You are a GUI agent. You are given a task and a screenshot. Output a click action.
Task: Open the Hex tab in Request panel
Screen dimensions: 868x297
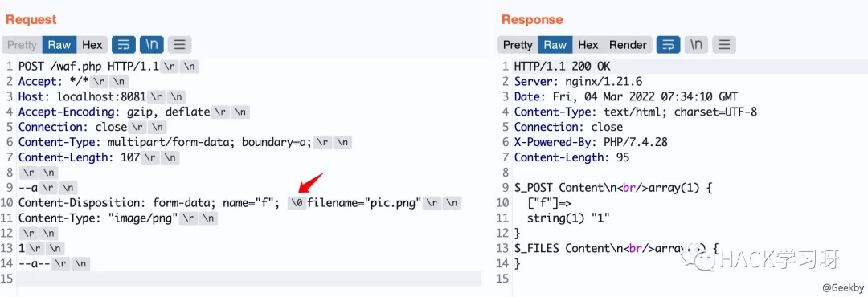pos(92,45)
